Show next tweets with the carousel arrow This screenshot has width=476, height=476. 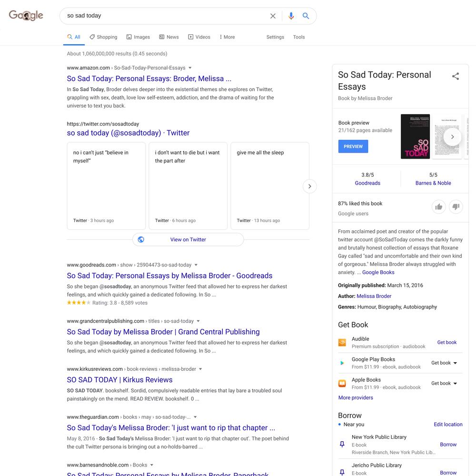pos(310,186)
